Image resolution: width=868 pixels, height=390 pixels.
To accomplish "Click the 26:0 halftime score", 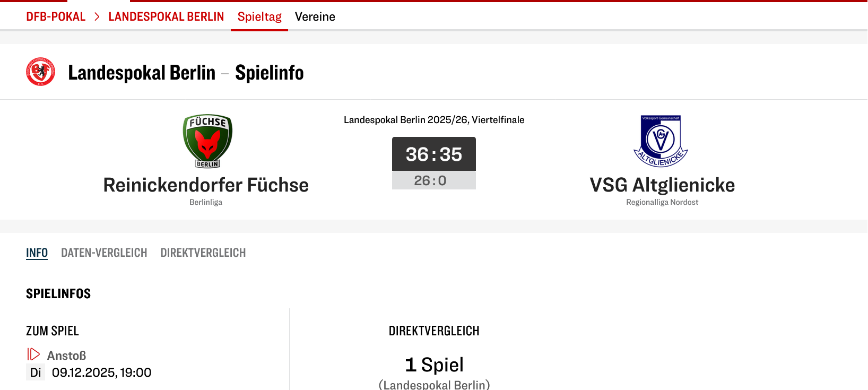I will [x=430, y=180].
